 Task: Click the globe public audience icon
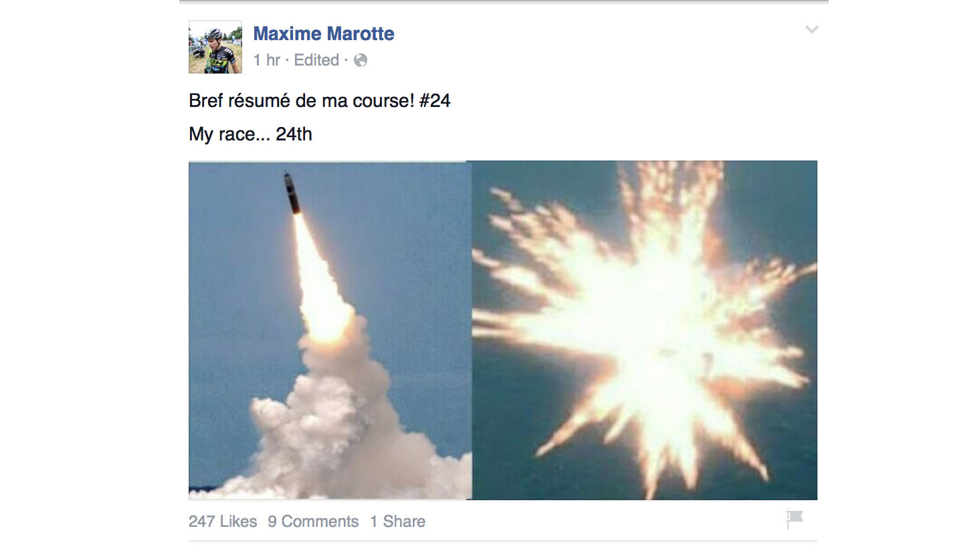pos(361,60)
